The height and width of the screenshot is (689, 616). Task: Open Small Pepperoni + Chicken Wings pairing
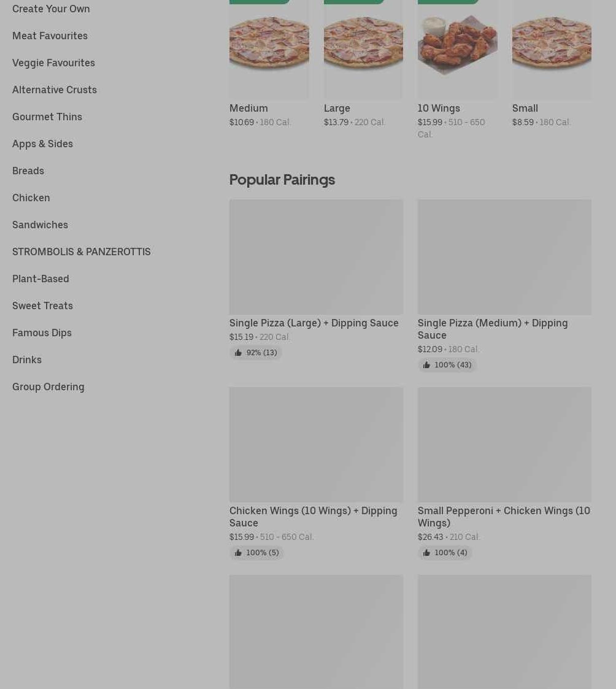[504, 517]
